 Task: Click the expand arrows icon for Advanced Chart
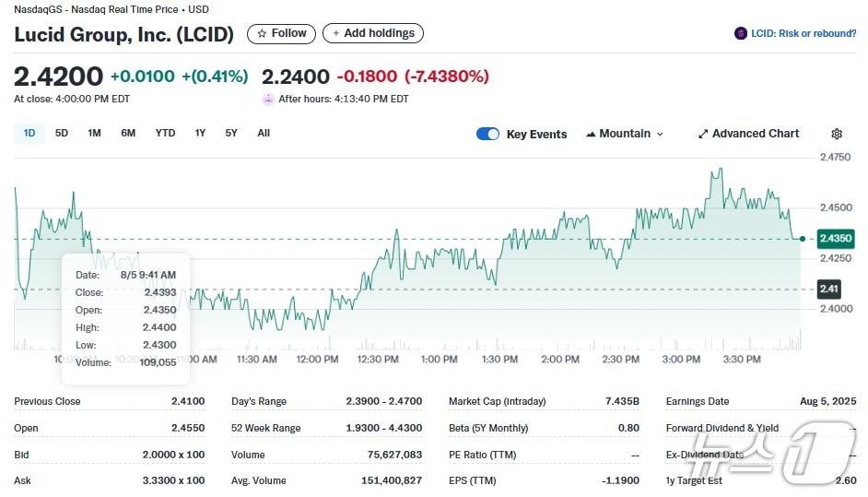click(703, 134)
